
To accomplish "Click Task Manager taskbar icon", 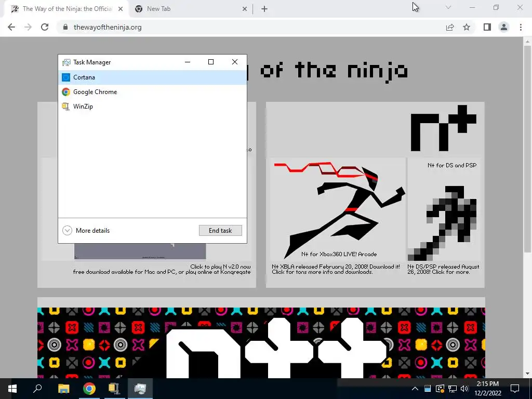I will (x=140, y=389).
